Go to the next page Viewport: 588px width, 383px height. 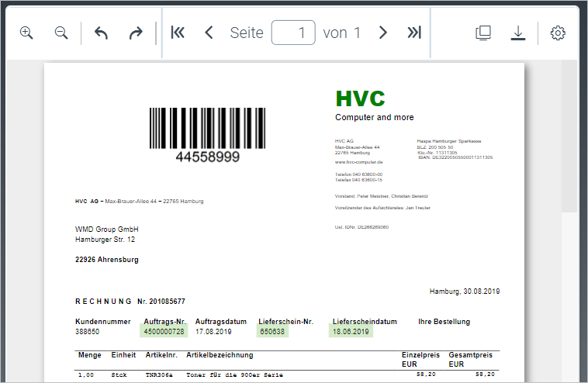[382, 33]
